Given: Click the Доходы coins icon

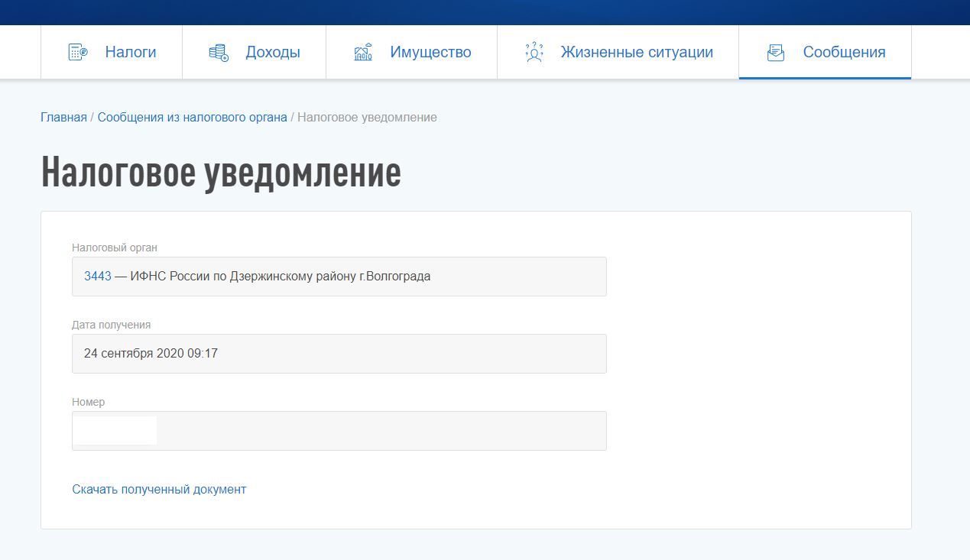Looking at the screenshot, I should point(218,51).
